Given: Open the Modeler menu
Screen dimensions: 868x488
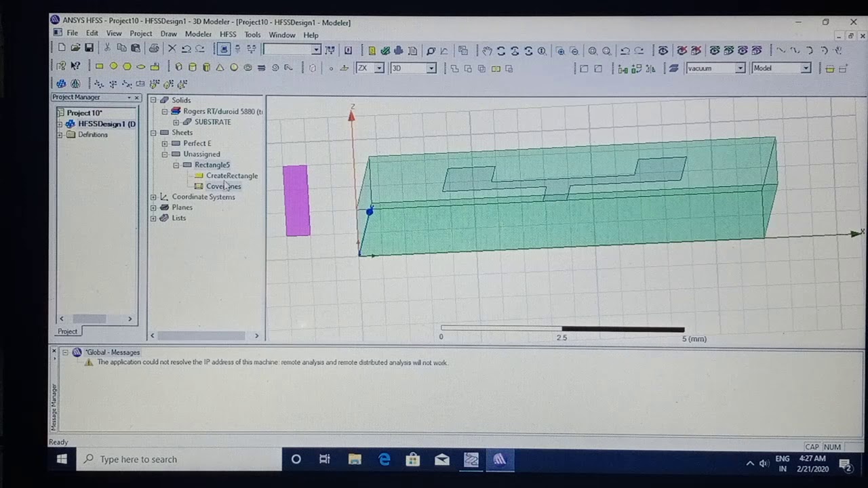Looking at the screenshot, I should pyautogui.click(x=198, y=34).
